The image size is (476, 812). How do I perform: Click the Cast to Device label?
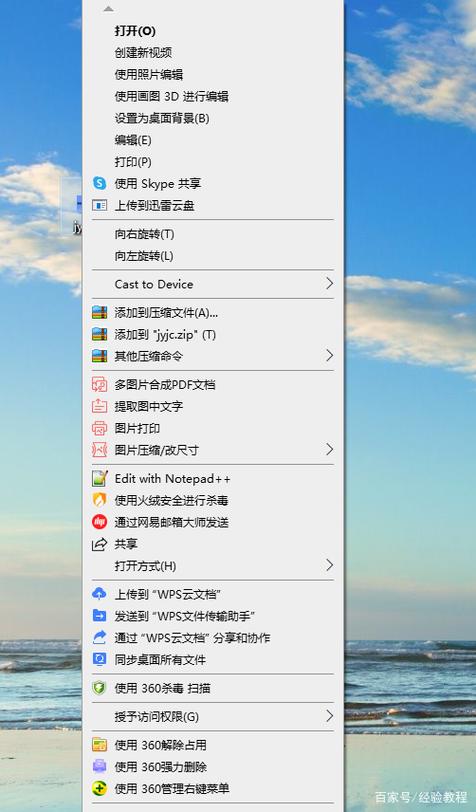pyautogui.click(x=154, y=284)
